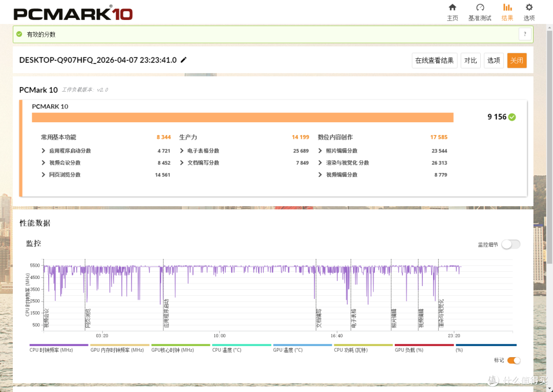Click the green check next to 9 156
Viewport: 553px width, 392px height.
[x=512, y=117]
